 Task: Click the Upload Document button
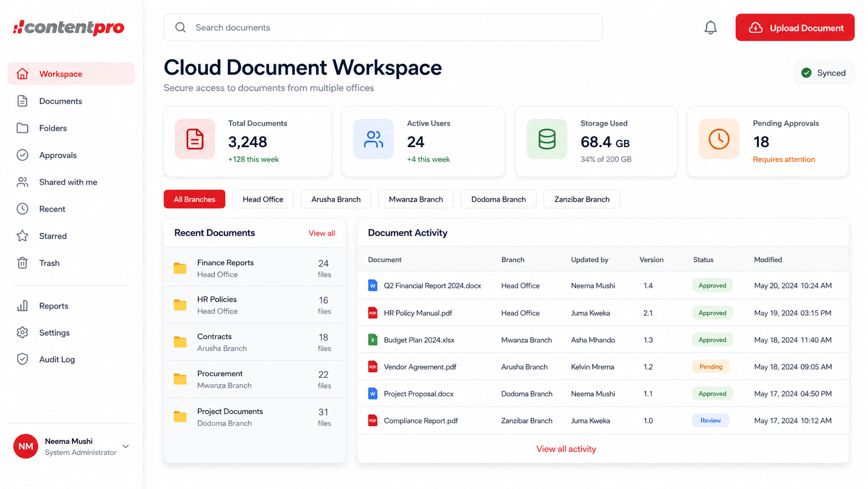point(795,28)
